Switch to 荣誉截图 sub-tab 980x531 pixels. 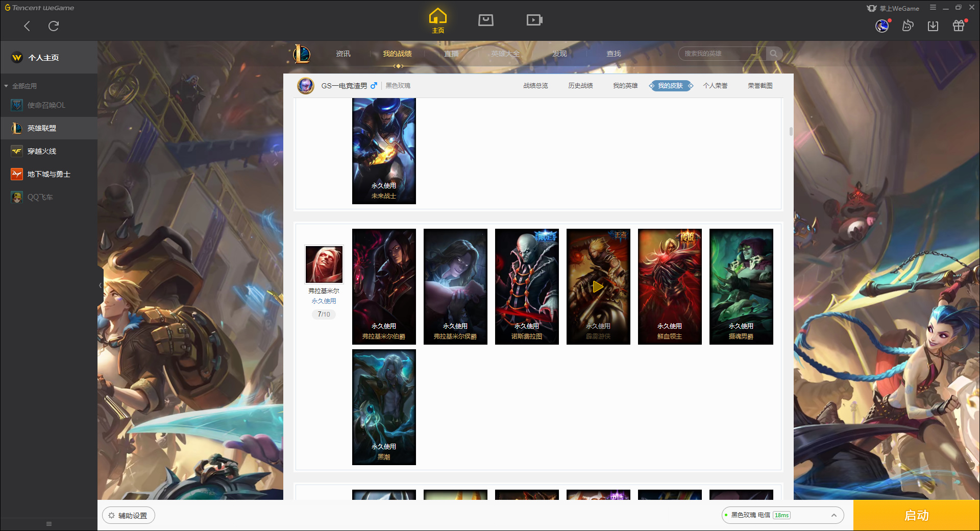pyautogui.click(x=760, y=86)
